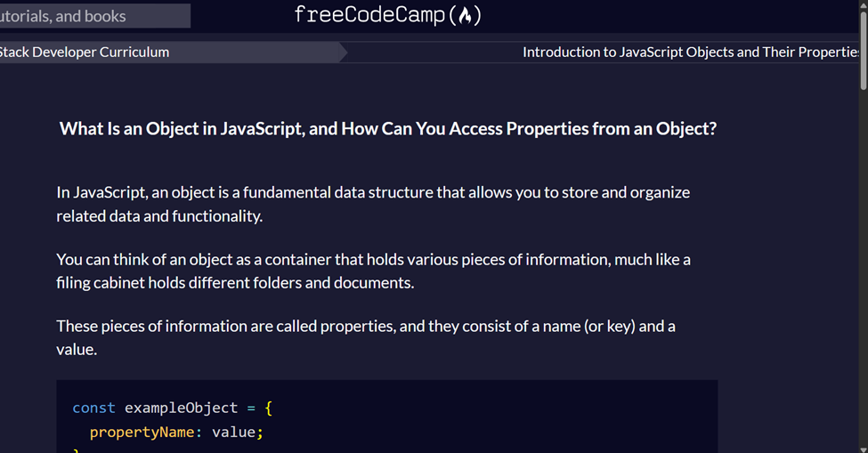Go to Introduction to JavaScript Objects breadcrumb
This screenshot has height=453, width=868.
(690, 52)
